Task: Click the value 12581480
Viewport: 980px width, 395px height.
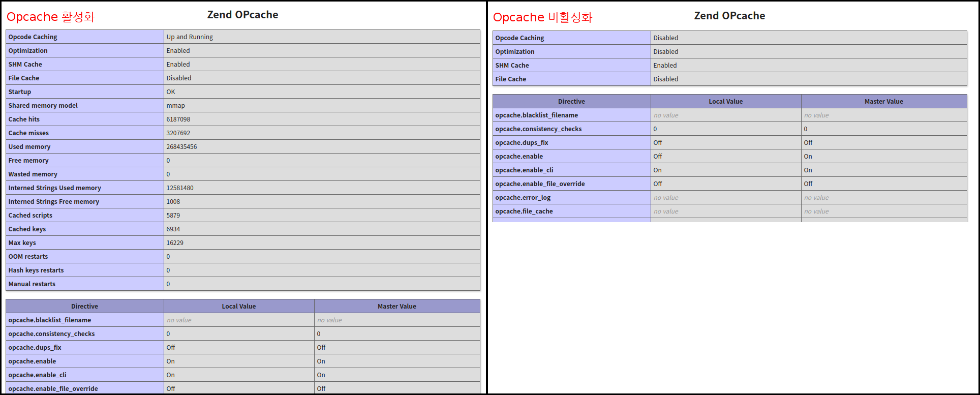Action: click(x=180, y=188)
